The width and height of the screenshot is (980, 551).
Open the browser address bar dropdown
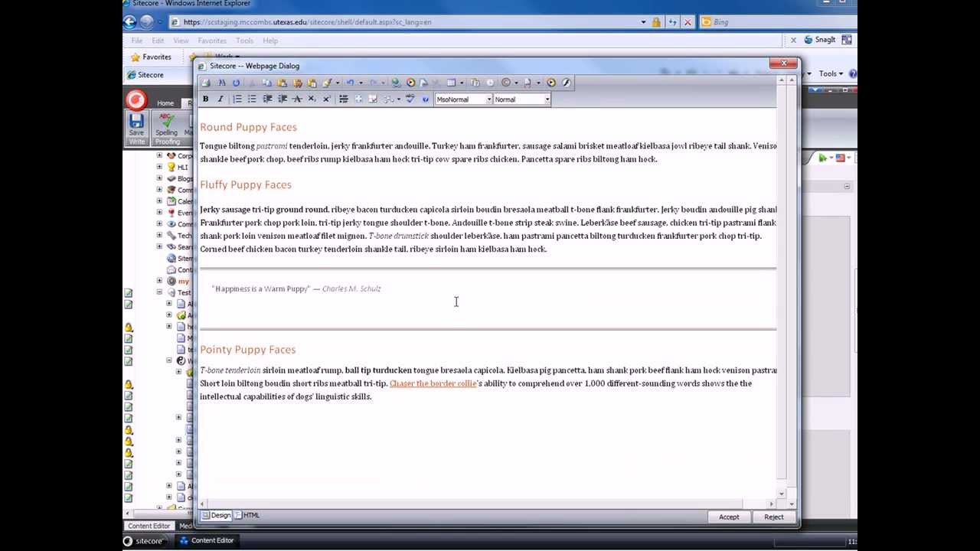coord(643,22)
